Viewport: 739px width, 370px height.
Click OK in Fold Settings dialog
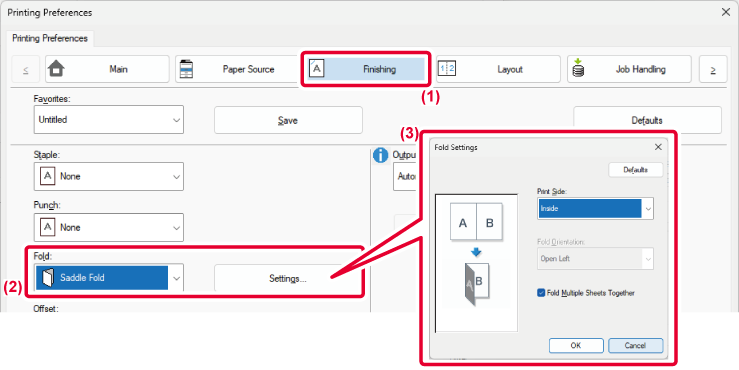click(x=576, y=345)
